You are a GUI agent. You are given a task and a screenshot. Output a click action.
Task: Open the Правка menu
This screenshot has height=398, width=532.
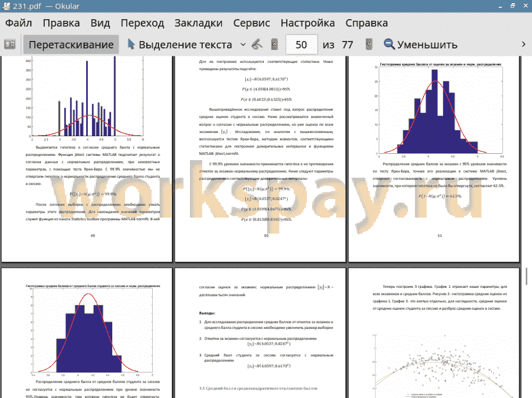pyautogui.click(x=61, y=23)
